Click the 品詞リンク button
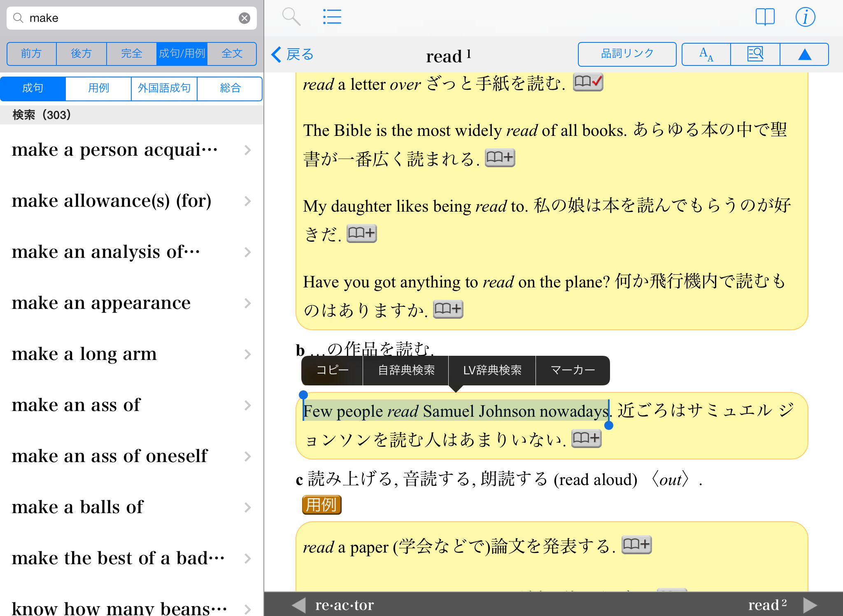 626,54
